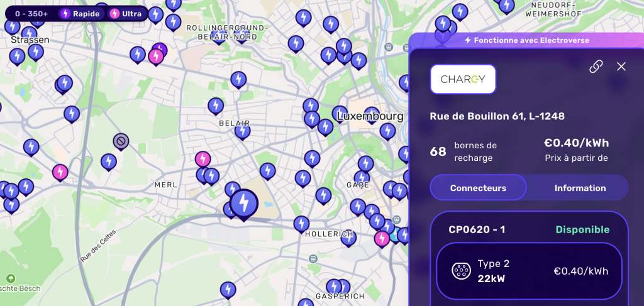Click the green park icon near Bësch
Screen dimensions: 644x306
pos(11,278)
